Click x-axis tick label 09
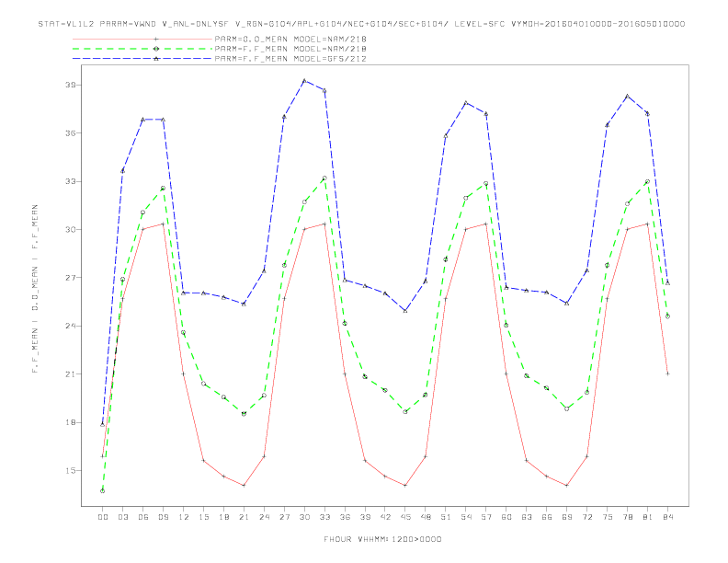 pos(163,517)
